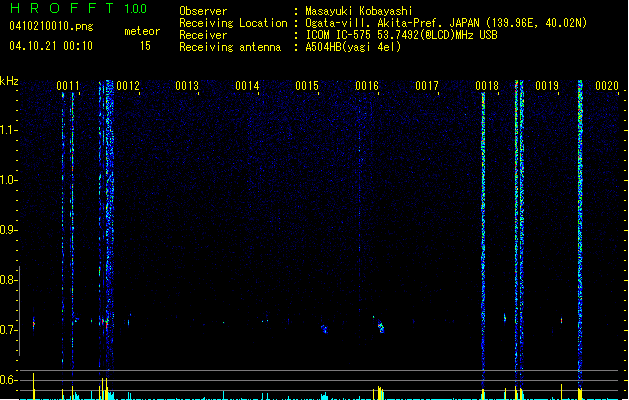This screenshot has width=629, height=400.
Task: Click the 0020 time marker
Action: tap(607, 86)
